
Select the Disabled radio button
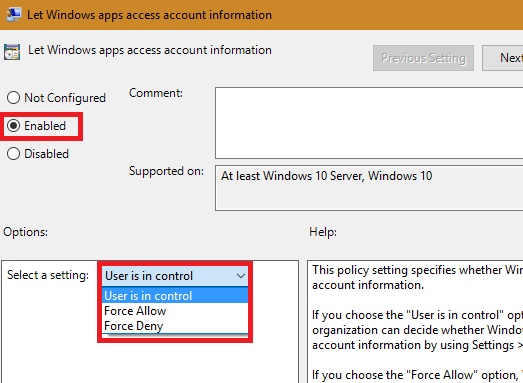click(x=14, y=154)
